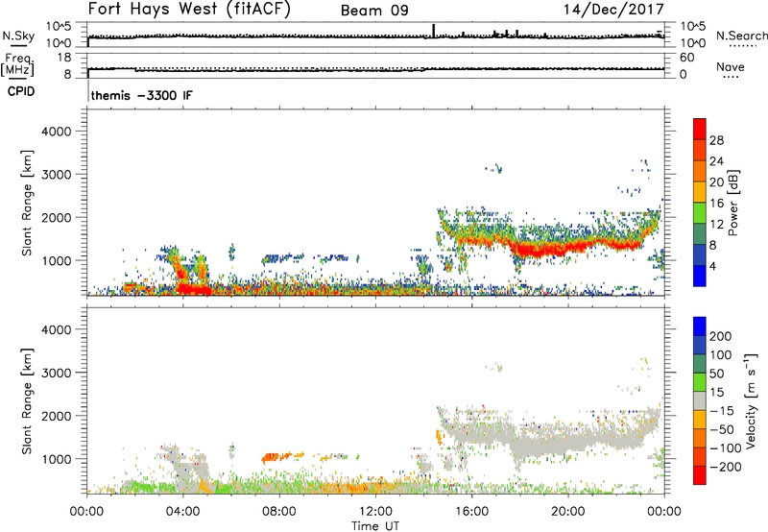Click the 'Freq. [MHz]' label

[x=17, y=65]
